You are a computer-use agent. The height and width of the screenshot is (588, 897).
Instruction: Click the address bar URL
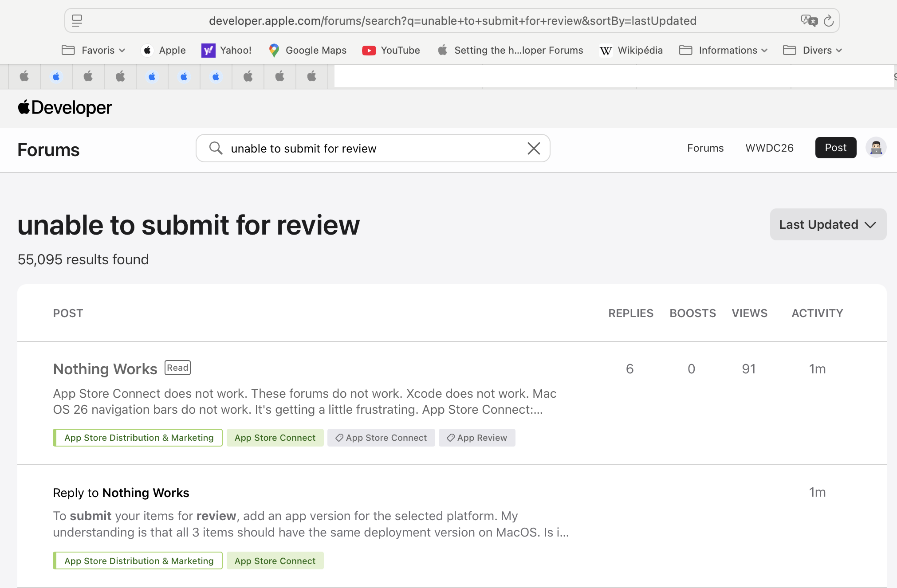(x=452, y=21)
